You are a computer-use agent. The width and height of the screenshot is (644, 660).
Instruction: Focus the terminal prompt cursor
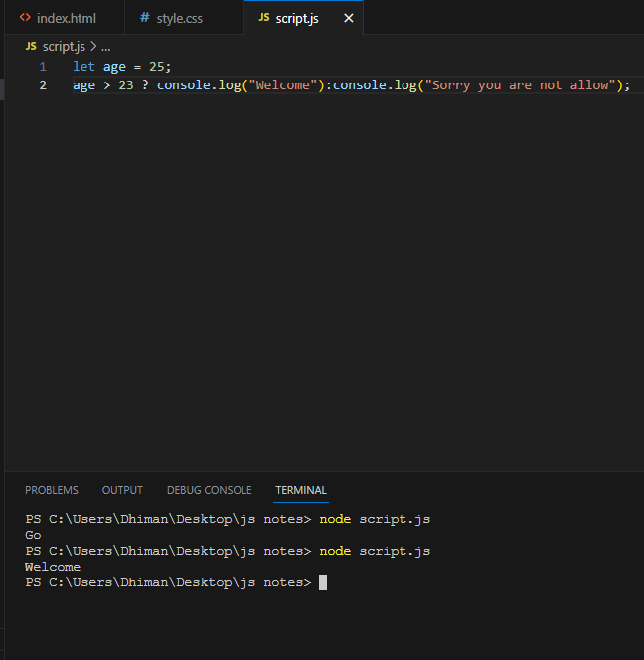coord(323,582)
